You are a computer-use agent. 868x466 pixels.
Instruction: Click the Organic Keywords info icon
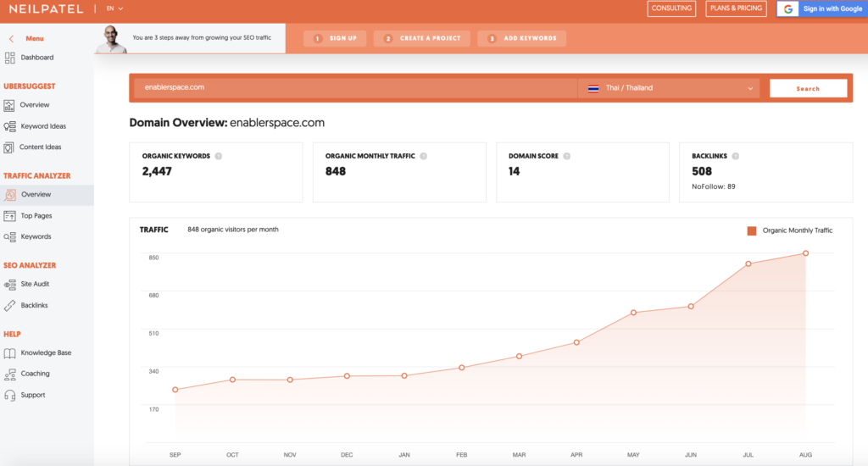[219, 156]
